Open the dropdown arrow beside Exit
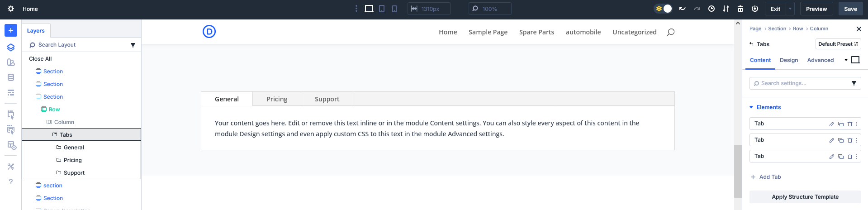Viewport: 868px width, 210px height. pyautogui.click(x=790, y=9)
